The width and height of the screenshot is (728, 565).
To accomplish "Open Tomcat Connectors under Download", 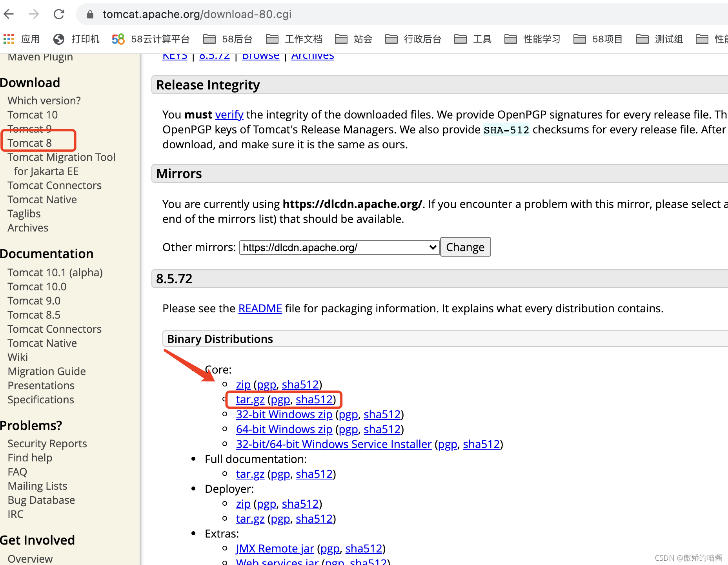I will tap(55, 186).
